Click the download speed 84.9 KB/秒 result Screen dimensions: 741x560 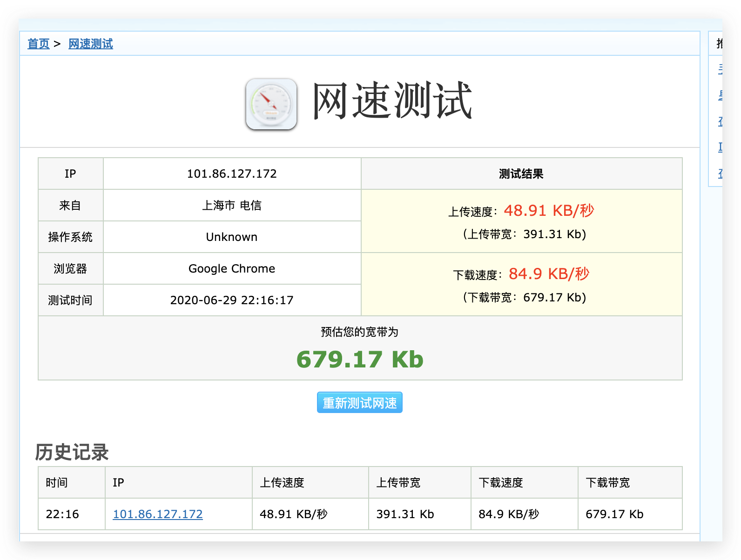[549, 274]
